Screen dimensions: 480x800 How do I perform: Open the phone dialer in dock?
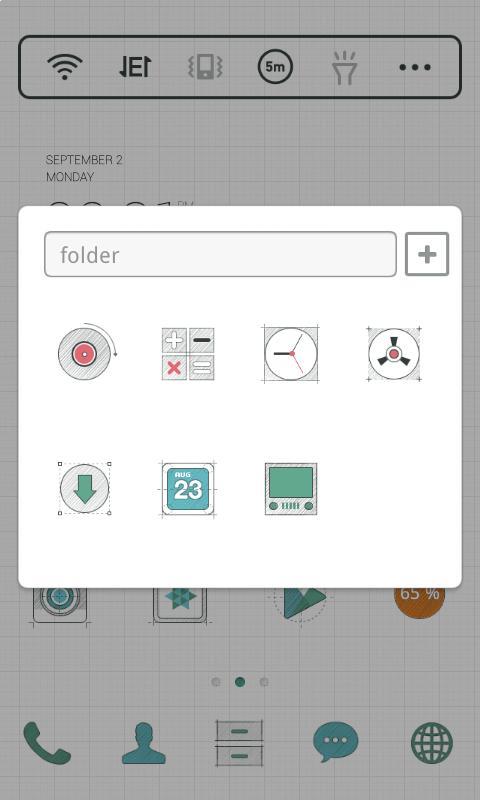click(46, 743)
